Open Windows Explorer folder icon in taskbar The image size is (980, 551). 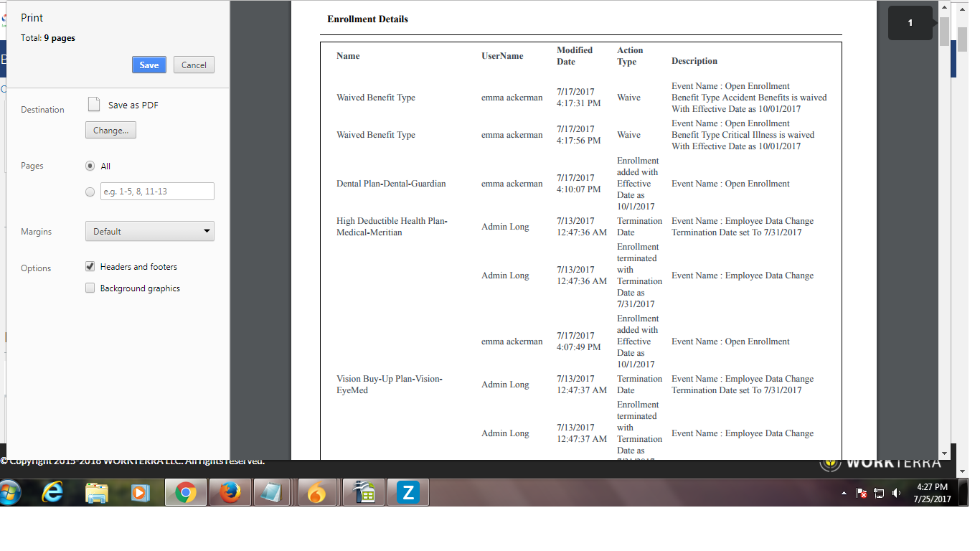pyautogui.click(x=96, y=493)
